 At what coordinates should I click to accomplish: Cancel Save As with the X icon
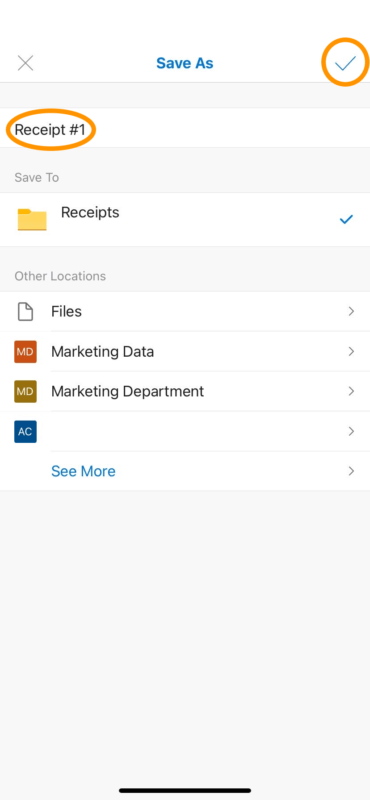pos(25,63)
